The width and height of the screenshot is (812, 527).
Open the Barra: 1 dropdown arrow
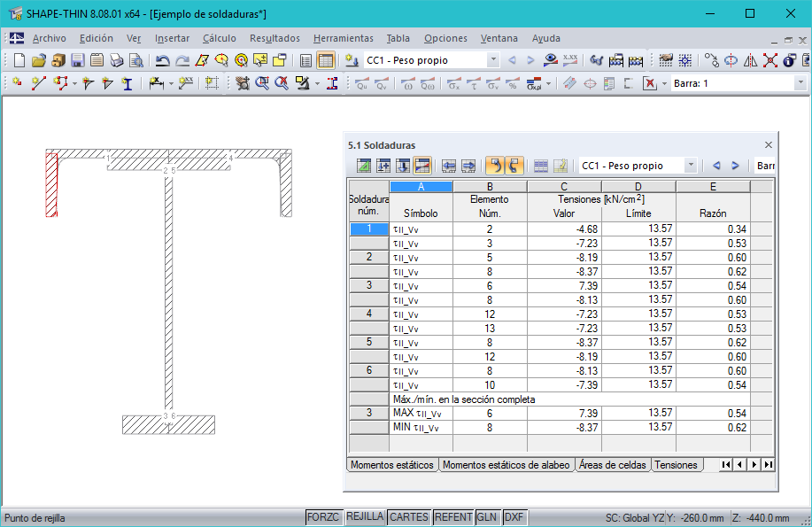click(800, 83)
